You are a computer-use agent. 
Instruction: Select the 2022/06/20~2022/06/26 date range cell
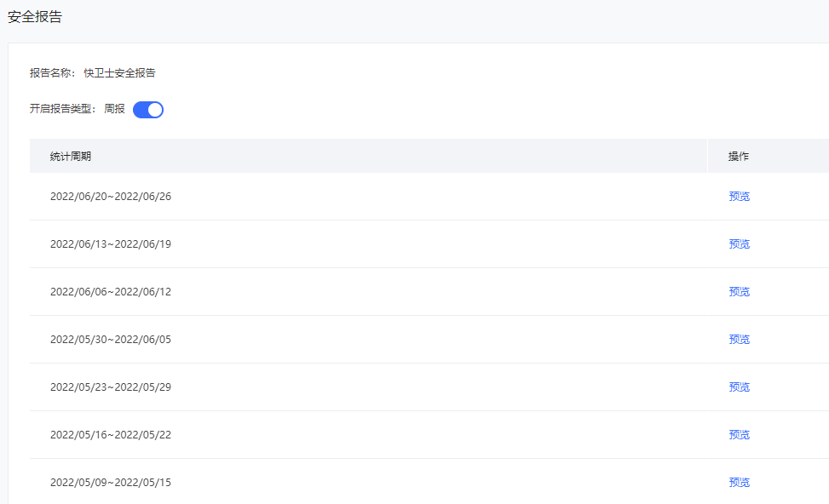point(111,197)
